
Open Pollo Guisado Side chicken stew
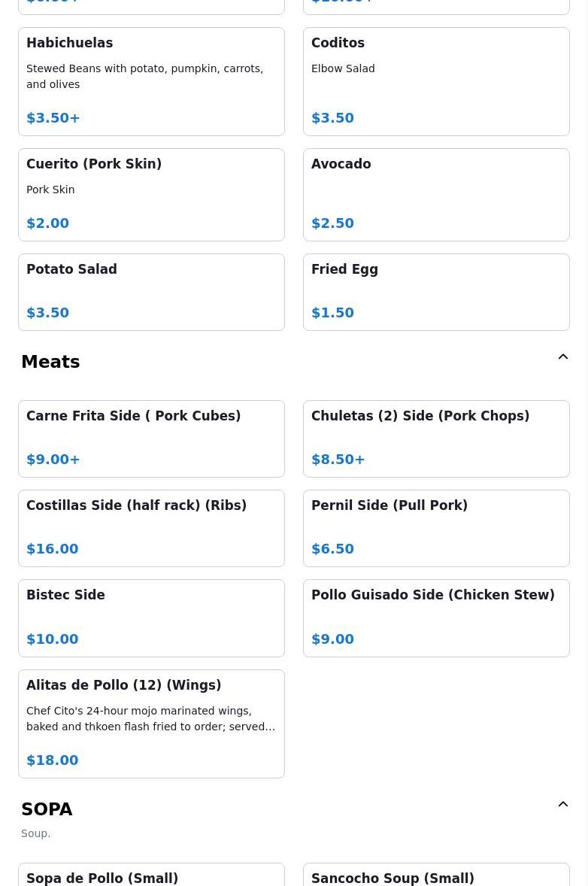coord(436,617)
